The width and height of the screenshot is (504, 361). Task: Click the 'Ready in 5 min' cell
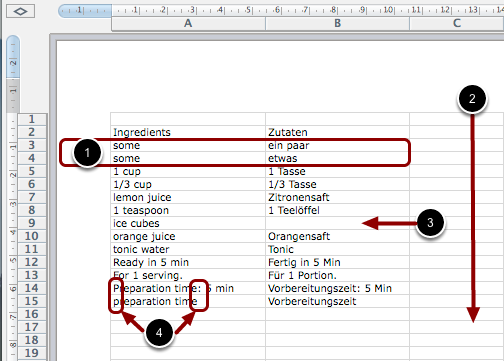pos(188,262)
